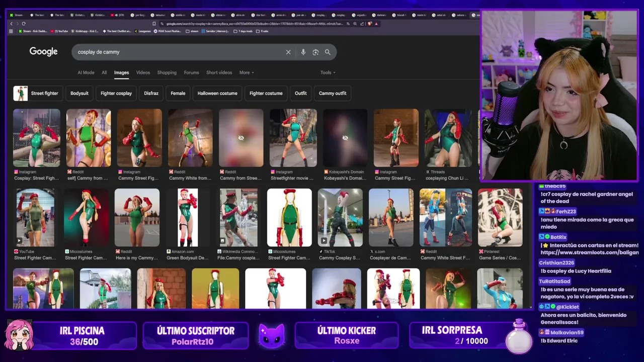644x362 pixels.
Task: Open the apps grid icon in bookmarks bar
Action: tap(11, 31)
